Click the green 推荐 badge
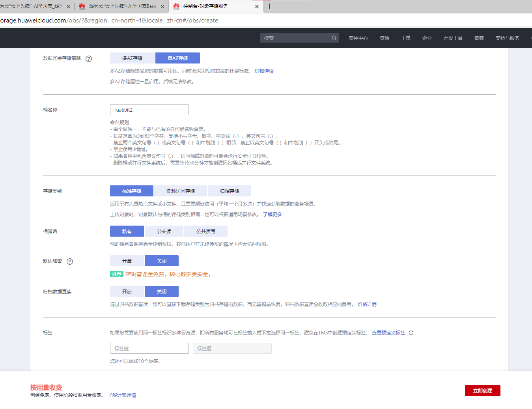Viewport: 532px width, 409px height. pyautogui.click(x=117, y=274)
